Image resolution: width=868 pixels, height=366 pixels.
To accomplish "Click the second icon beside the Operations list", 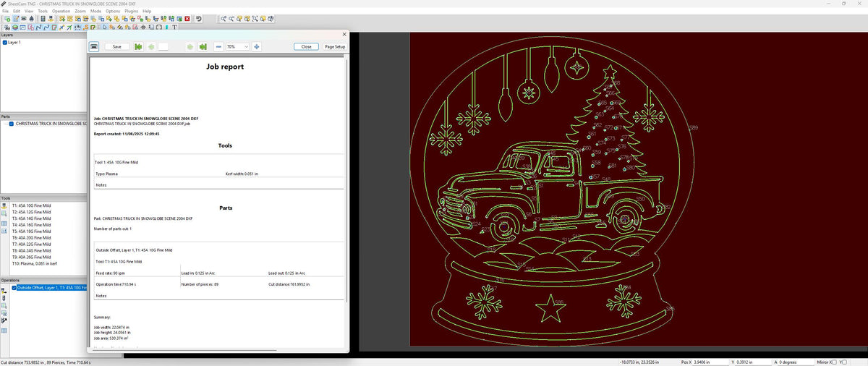I will [x=4, y=297].
